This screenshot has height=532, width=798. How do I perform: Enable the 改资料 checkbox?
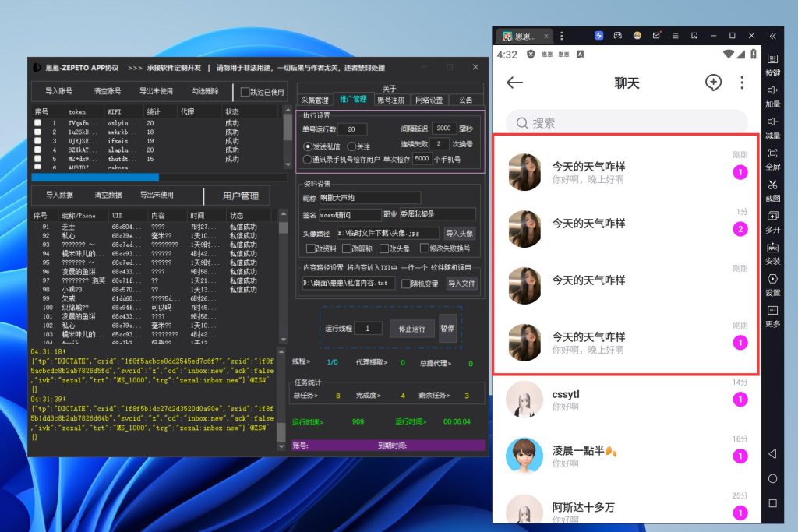point(310,248)
